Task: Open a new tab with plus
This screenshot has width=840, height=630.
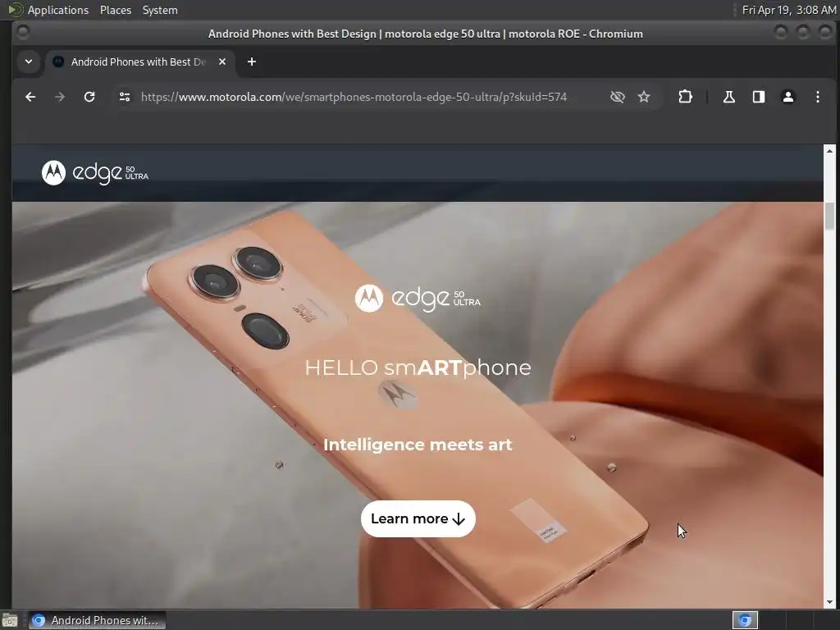Action: pos(252,62)
